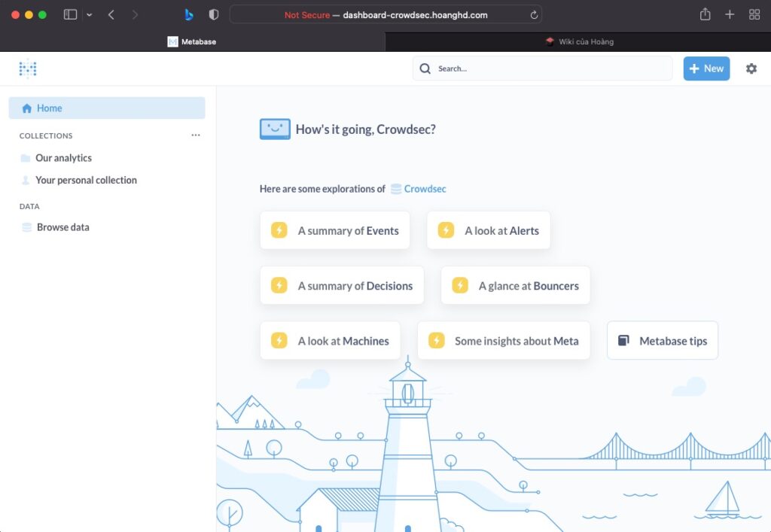The image size is (771, 532).
Task: Click the DATA heading text
Action: 29,206
